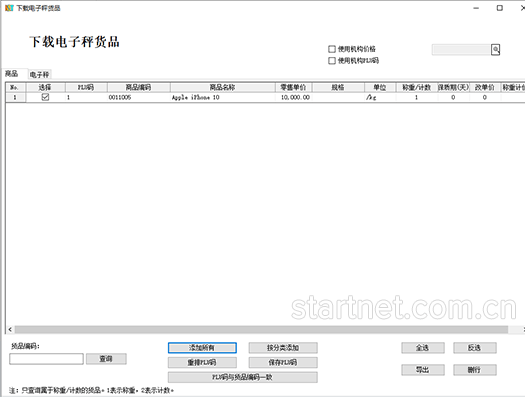Click the 按分类添加 button
This screenshot has height=397, width=525.
(x=283, y=348)
